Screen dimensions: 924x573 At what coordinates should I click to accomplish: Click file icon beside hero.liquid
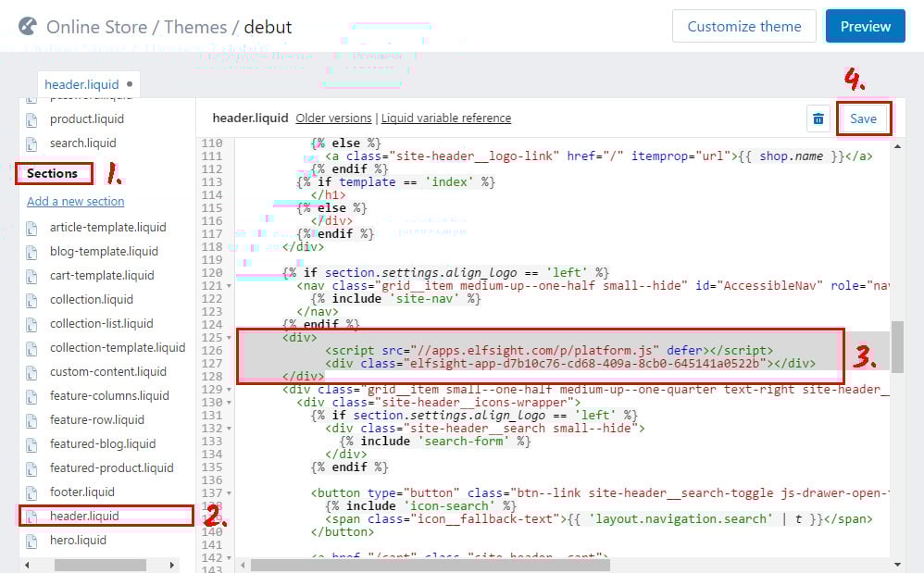[x=31, y=542]
